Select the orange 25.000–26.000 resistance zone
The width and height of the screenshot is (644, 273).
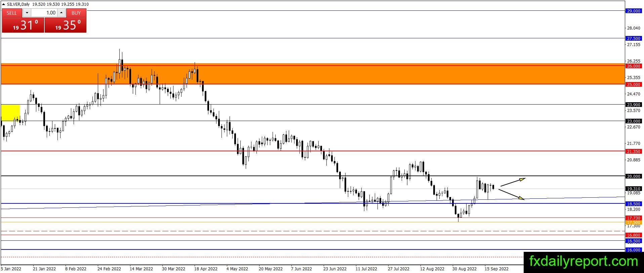click(313, 74)
